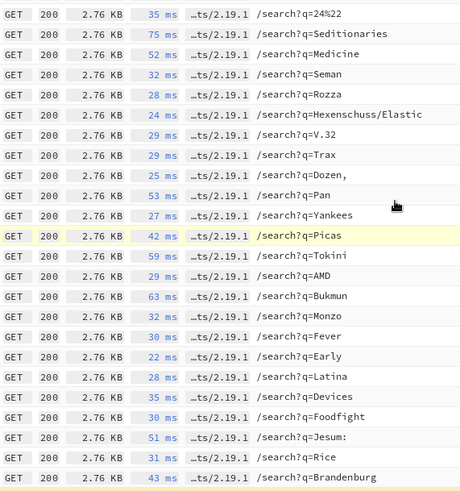
Task: Click the /search?q=Monzo request path
Action: (x=299, y=316)
